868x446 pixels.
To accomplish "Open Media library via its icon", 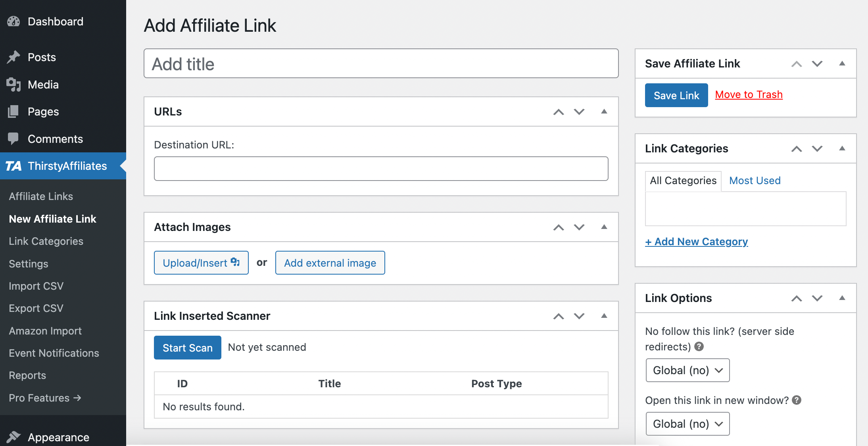I will pyautogui.click(x=13, y=84).
